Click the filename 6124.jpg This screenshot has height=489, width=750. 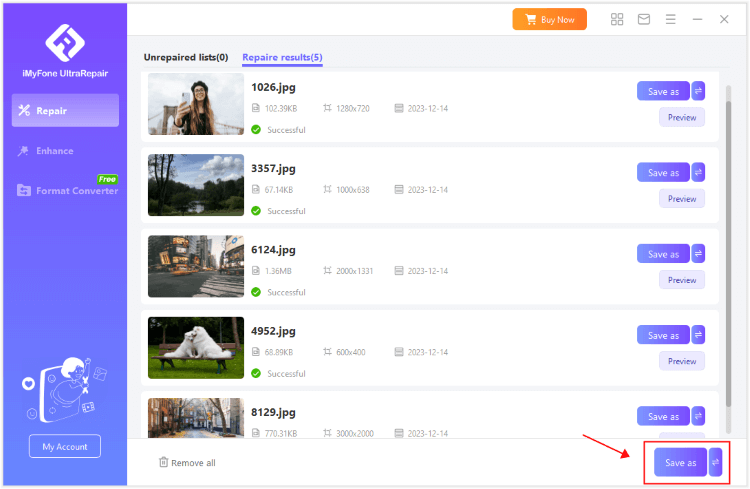point(274,250)
